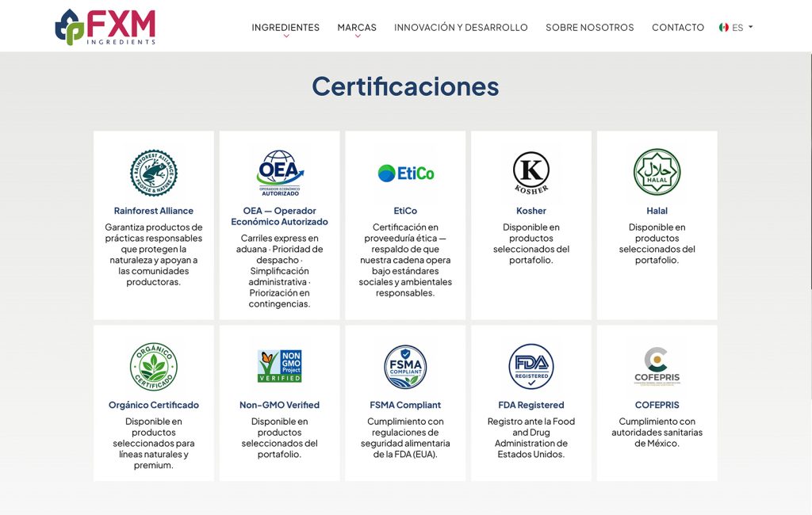Click the Orgánico Certificado title
The image size is (812, 515).
154,405
